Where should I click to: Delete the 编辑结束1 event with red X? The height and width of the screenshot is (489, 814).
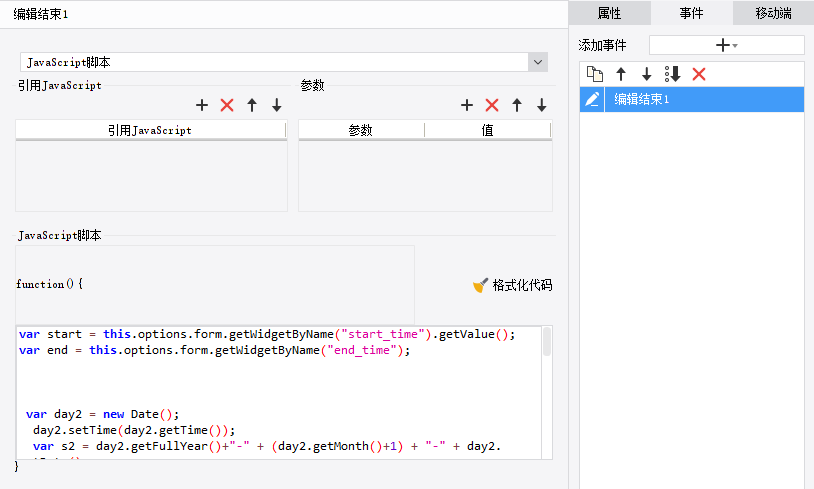699,74
